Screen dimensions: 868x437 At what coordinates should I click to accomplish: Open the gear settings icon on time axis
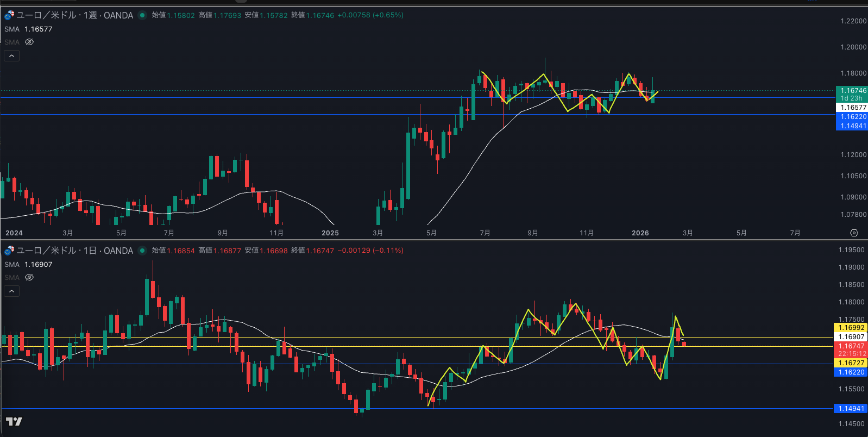click(854, 233)
